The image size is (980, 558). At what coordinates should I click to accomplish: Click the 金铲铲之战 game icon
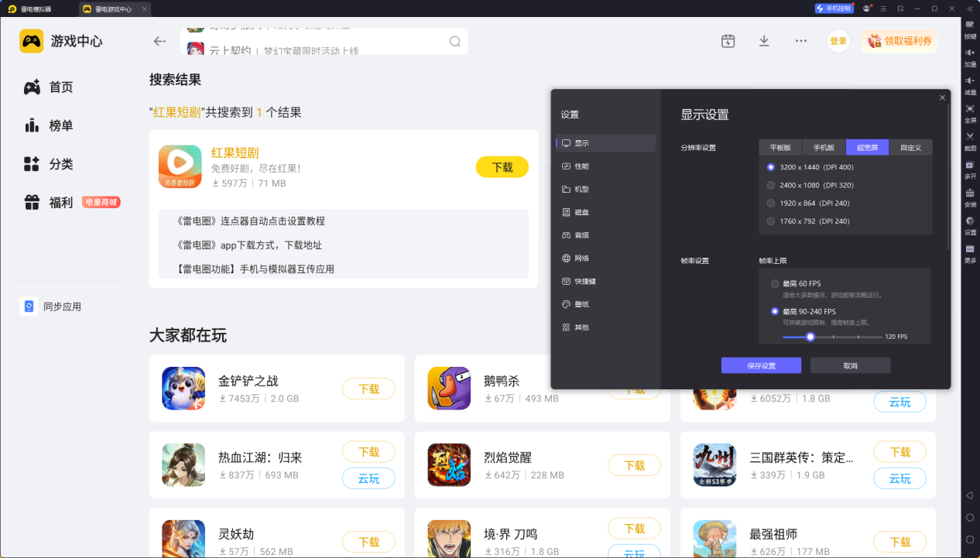pos(183,388)
